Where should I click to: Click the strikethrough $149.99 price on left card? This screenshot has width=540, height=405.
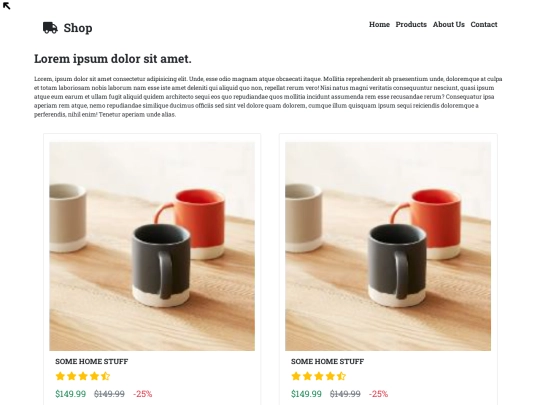[109, 394]
